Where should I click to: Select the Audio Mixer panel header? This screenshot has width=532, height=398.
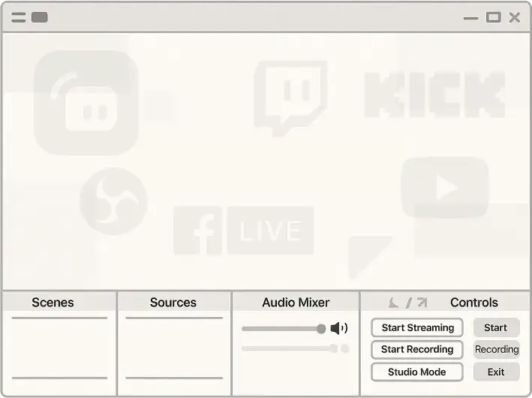[296, 302]
